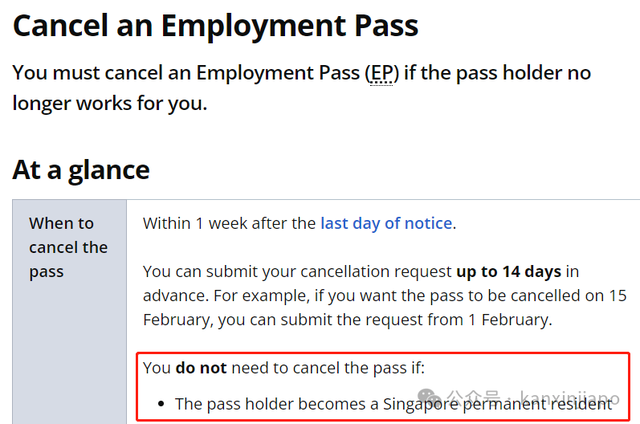Select the "When to cancel the pass" row header
This screenshot has width=640, height=424.
[x=69, y=247]
